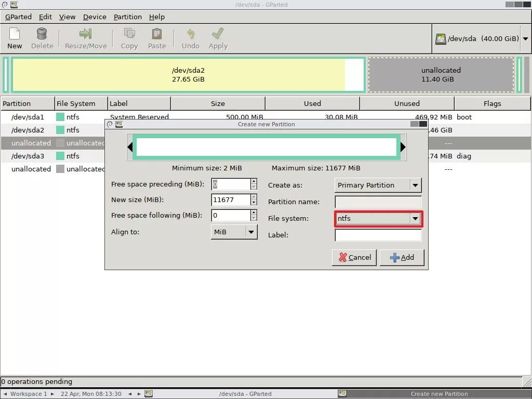This screenshot has width=532, height=399.
Task: Click the Unused column header
Action: pyautogui.click(x=407, y=103)
